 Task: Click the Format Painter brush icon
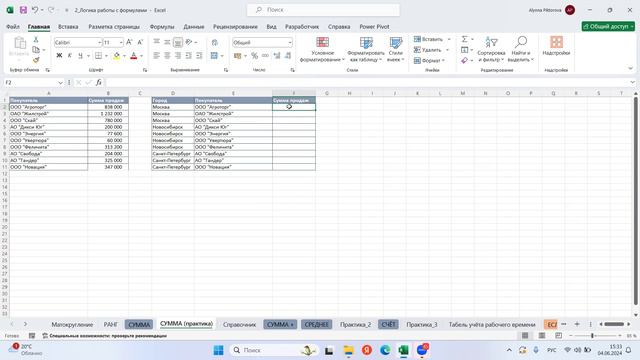point(36,60)
